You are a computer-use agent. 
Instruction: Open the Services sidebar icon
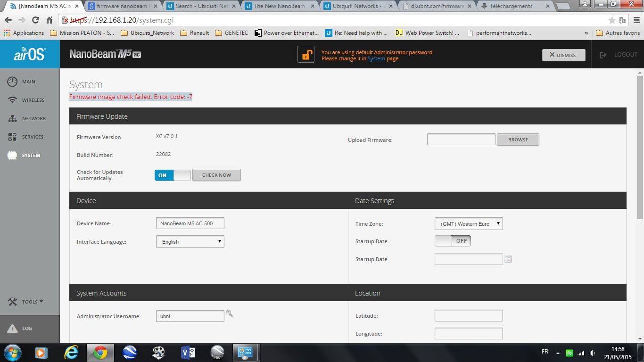(13, 137)
